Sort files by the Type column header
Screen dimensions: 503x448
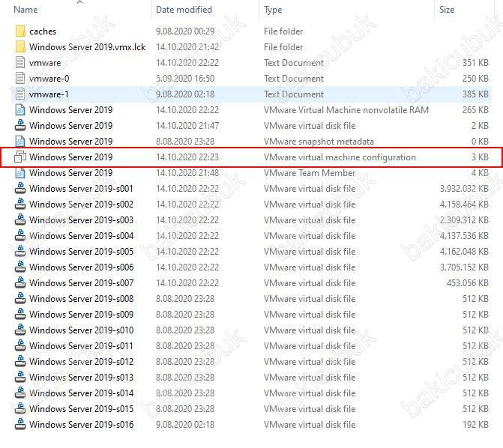click(273, 10)
